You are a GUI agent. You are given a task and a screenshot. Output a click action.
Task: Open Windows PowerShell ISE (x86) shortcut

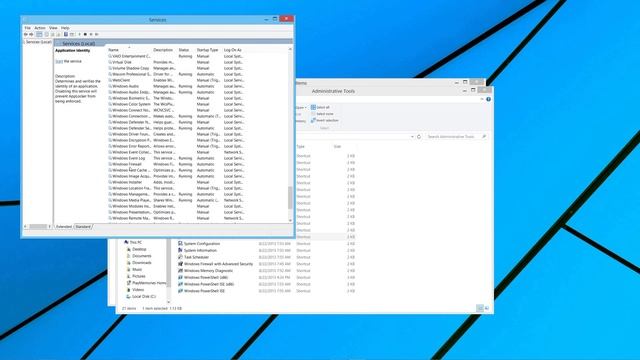(x=206, y=284)
